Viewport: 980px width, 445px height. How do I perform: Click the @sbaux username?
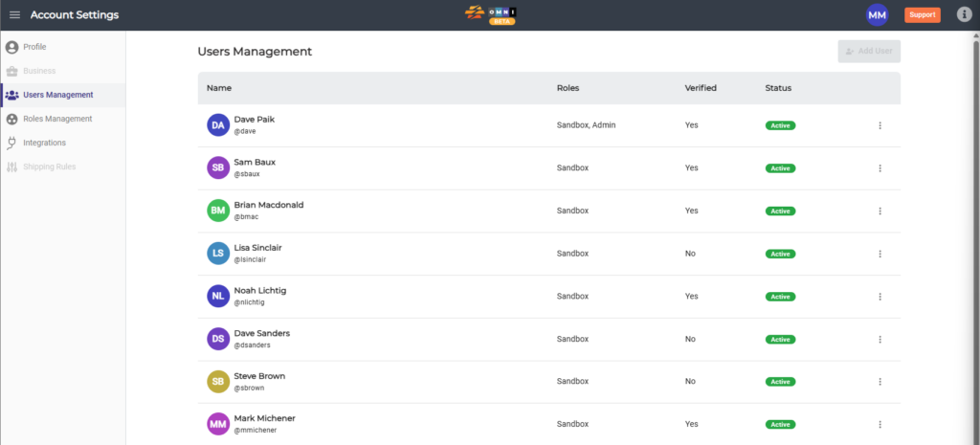[247, 174]
